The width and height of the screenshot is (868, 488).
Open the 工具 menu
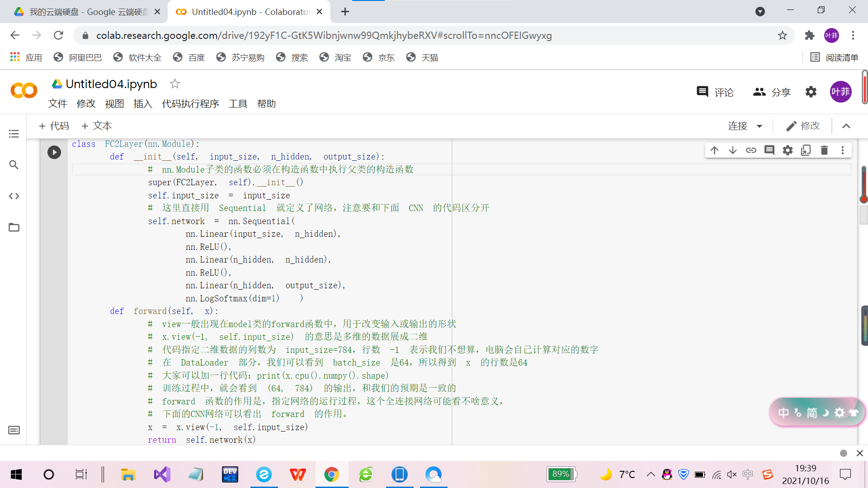pyautogui.click(x=238, y=104)
